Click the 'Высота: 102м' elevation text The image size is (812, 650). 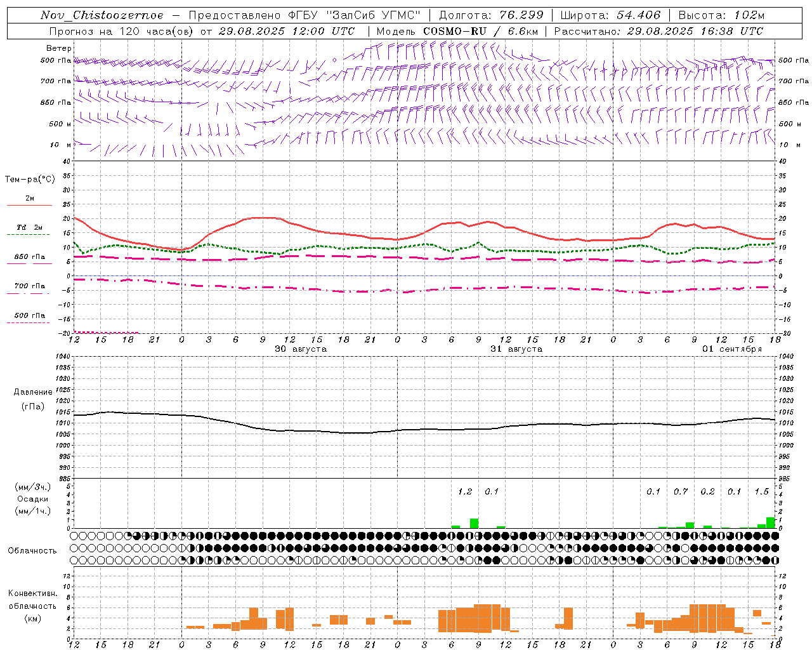pyautogui.click(x=721, y=15)
